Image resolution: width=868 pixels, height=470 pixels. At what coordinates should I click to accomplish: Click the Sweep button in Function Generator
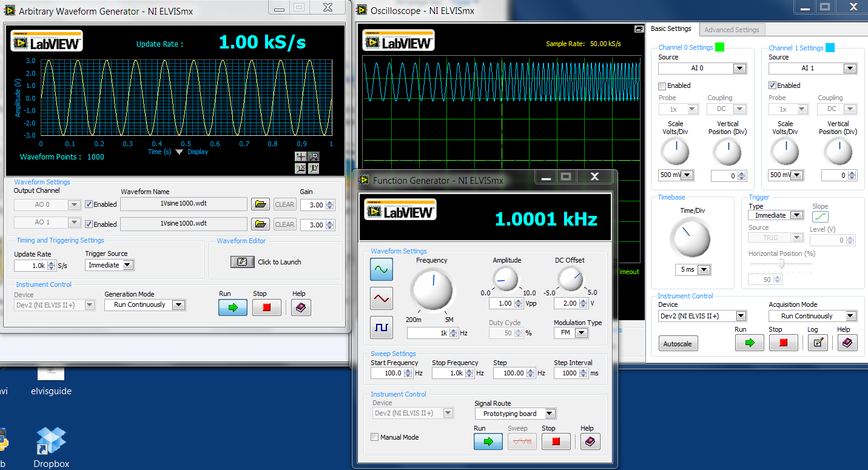pos(522,441)
